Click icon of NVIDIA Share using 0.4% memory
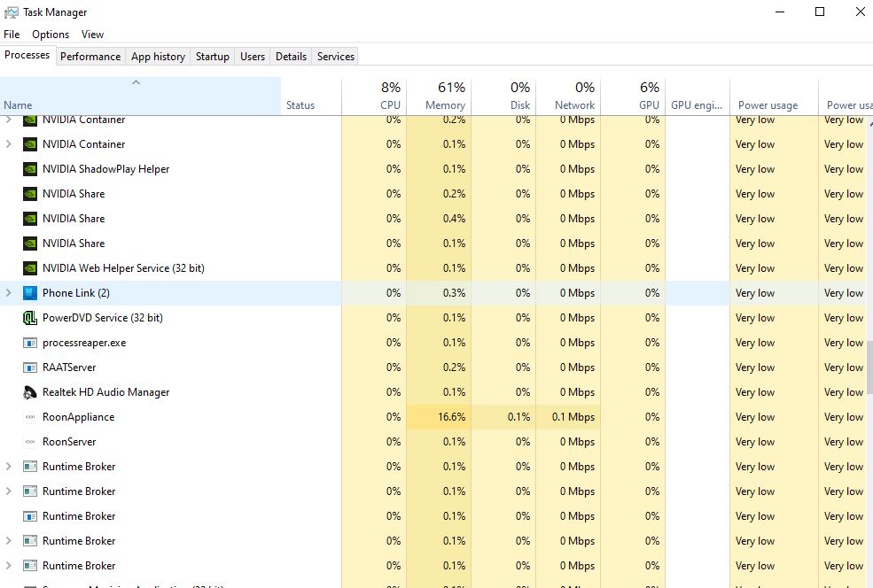 [30, 219]
